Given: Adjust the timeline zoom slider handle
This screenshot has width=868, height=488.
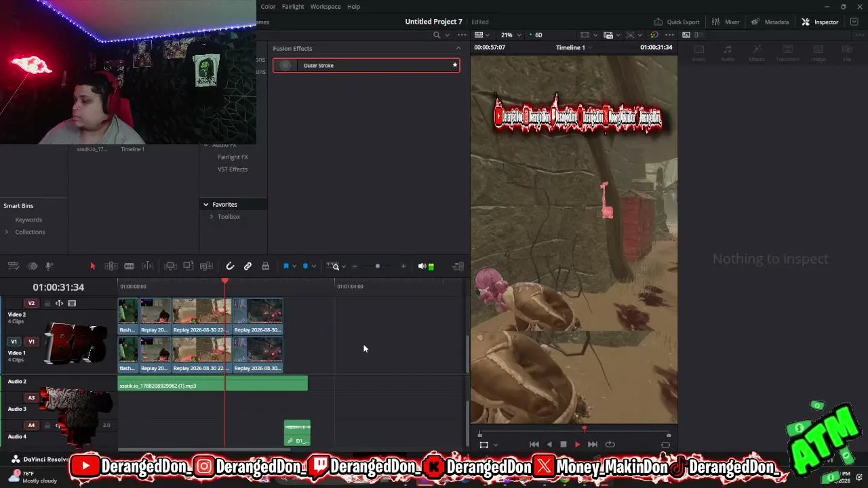Looking at the screenshot, I should click(x=378, y=266).
